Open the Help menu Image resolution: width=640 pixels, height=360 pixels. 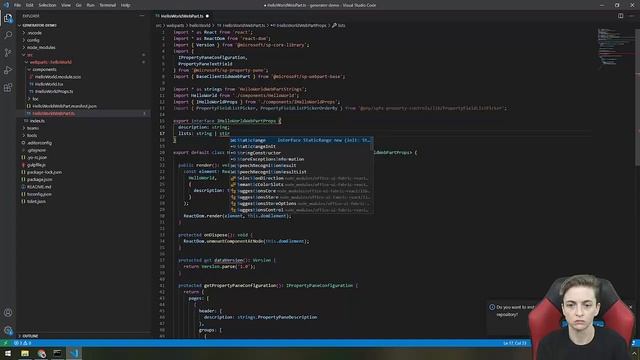point(126,5)
